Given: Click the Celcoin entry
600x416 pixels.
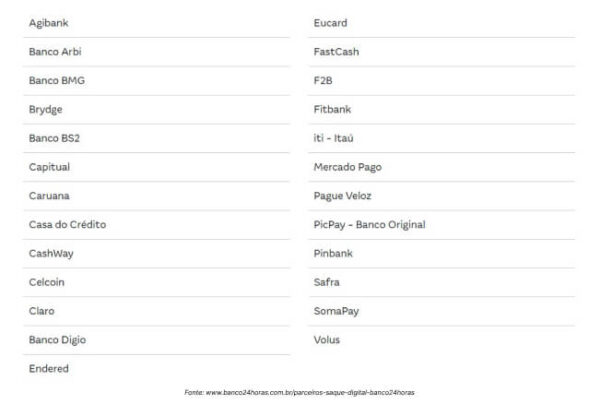Looking at the screenshot, I should coord(47,282).
